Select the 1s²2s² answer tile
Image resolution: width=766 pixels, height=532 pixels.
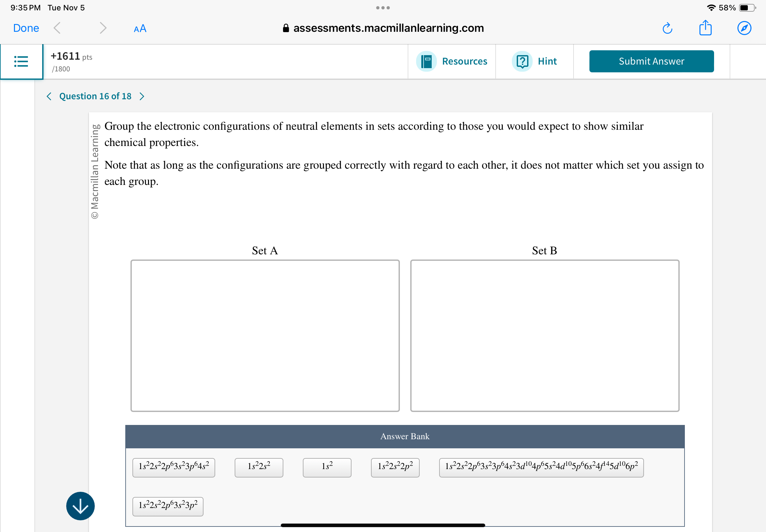pyautogui.click(x=259, y=467)
